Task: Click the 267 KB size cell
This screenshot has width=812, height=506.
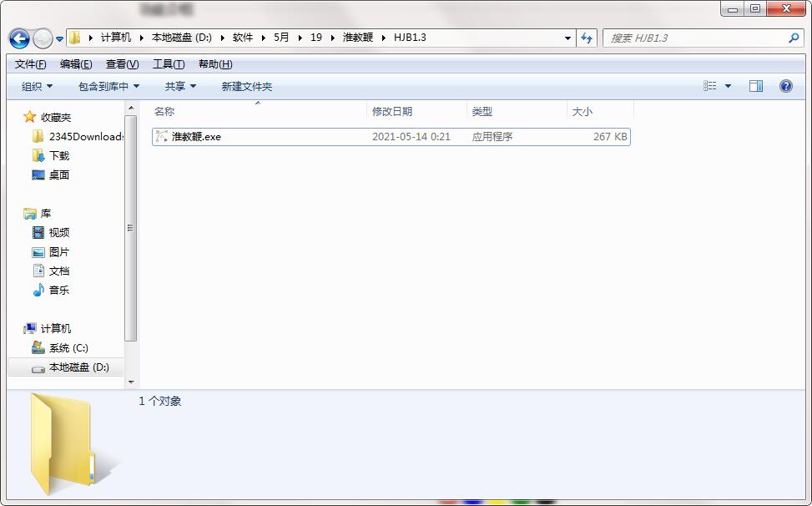Action: point(610,137)
